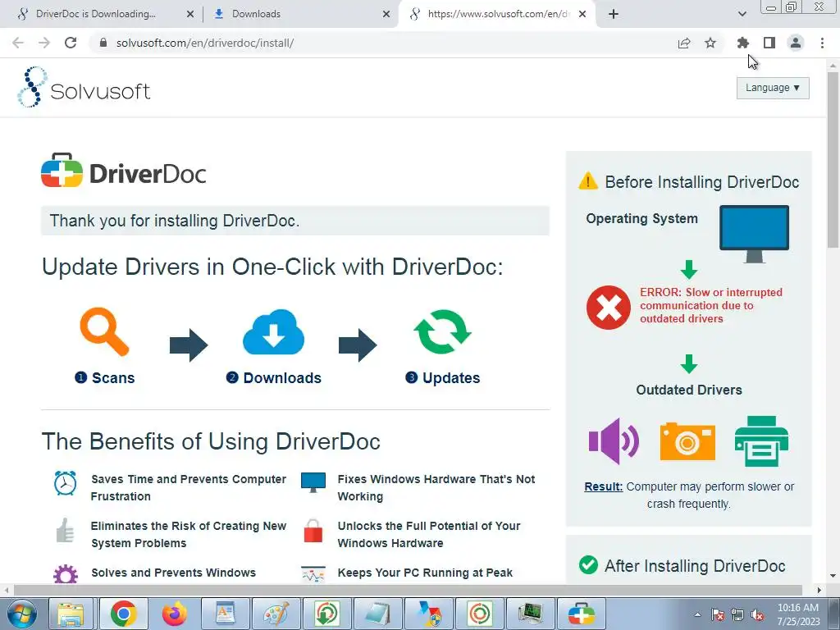Click the share page icon in address bar

coord(684,43)
